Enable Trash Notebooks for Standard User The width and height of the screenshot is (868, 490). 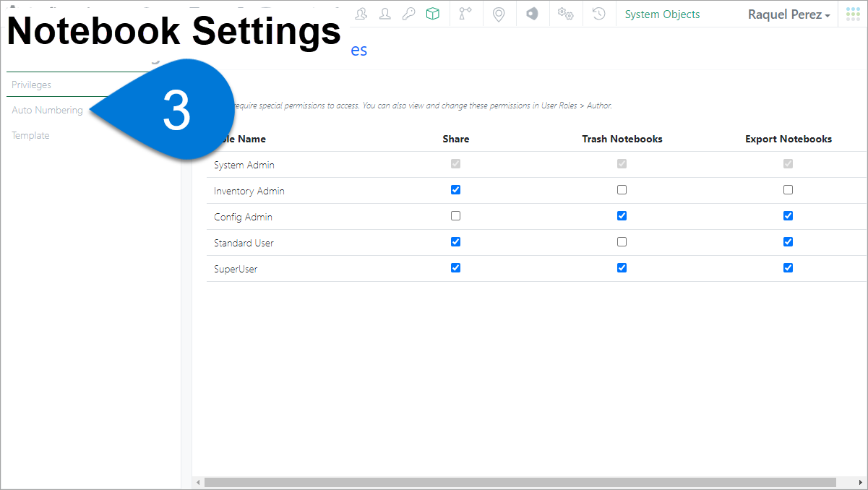pyautogui.click(x=622, y=242)
